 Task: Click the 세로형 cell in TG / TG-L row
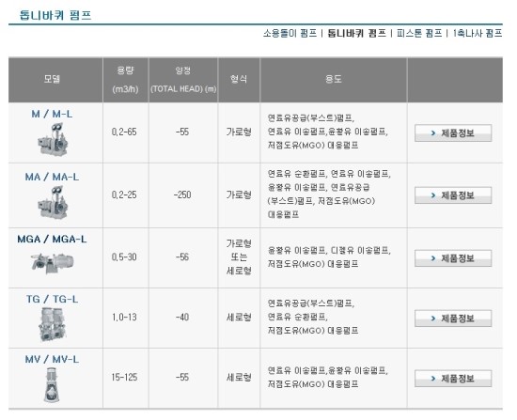point(239,318)
